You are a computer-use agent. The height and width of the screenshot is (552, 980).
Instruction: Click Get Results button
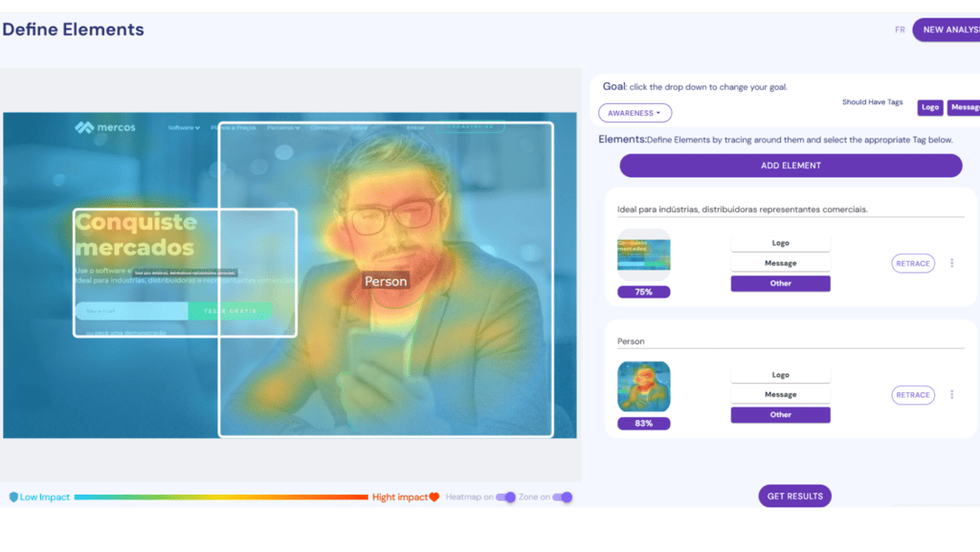pyautogui.click(x=794, y=496)
